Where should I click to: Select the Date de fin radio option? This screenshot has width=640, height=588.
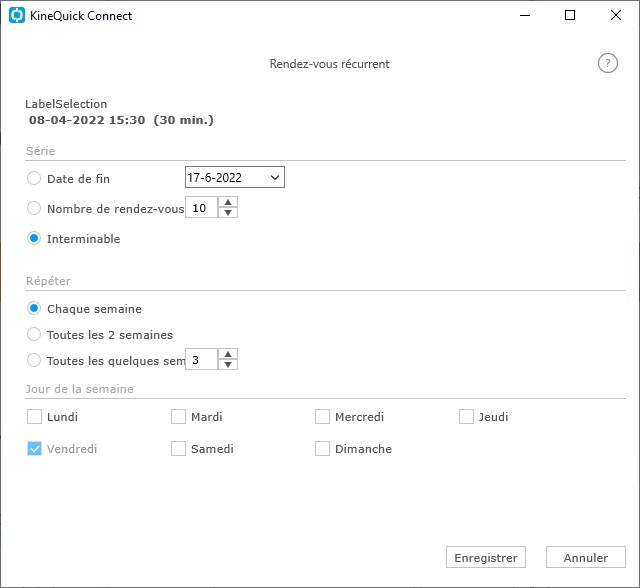34,178
